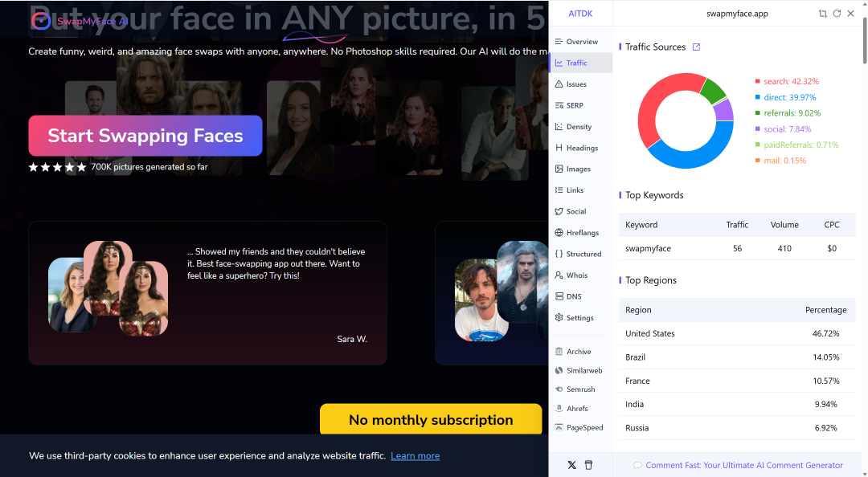Click the Brazil region row
This screenshot has height=477, width=868.
(737, 357)
